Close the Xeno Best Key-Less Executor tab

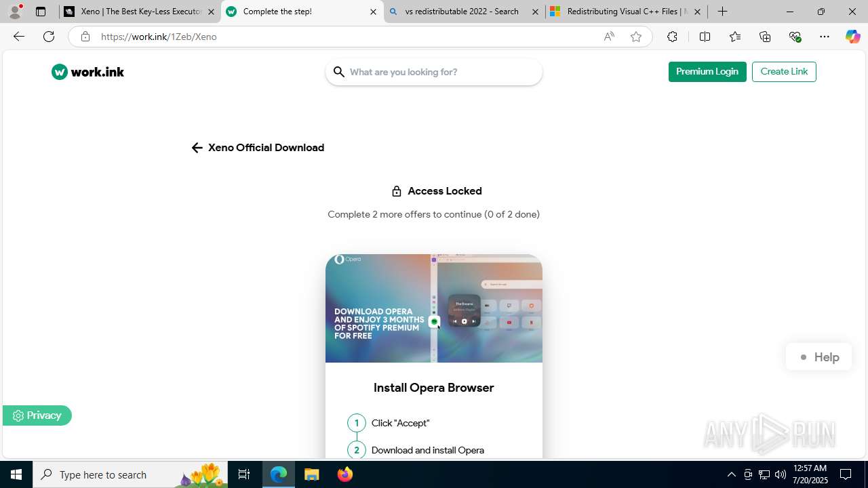(x=211, y=12)
